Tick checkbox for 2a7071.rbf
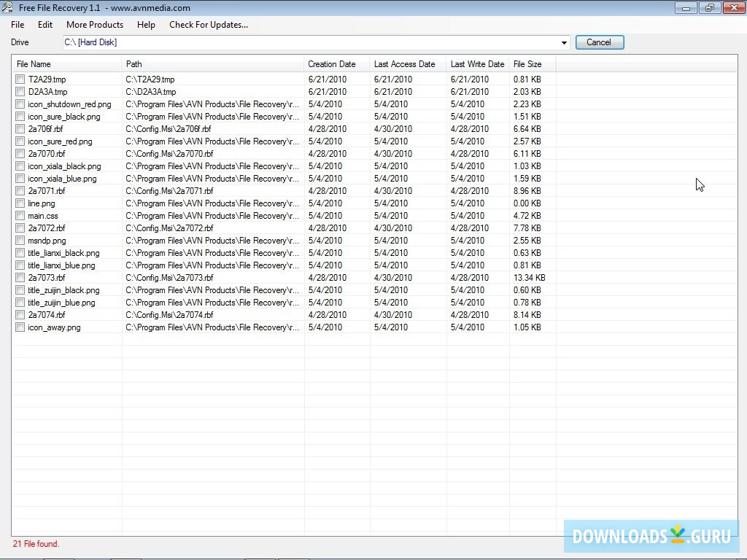747x560 pixels. click(20, 190)
